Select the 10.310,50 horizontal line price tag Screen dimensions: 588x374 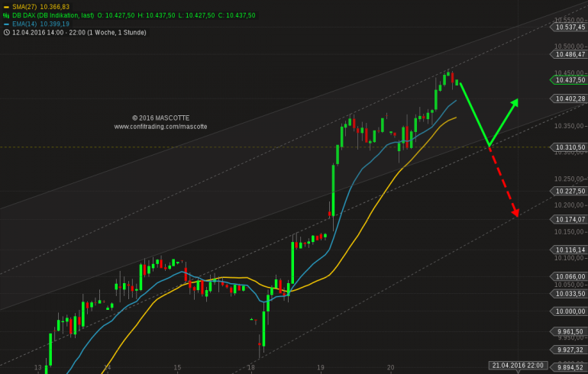tap(569, 147)
